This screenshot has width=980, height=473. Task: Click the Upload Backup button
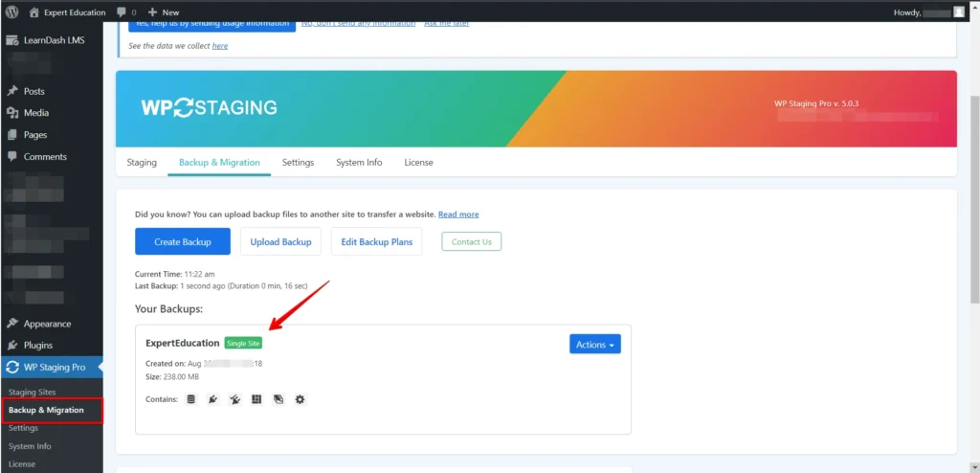pyautogui.click(x=280, y=241)
